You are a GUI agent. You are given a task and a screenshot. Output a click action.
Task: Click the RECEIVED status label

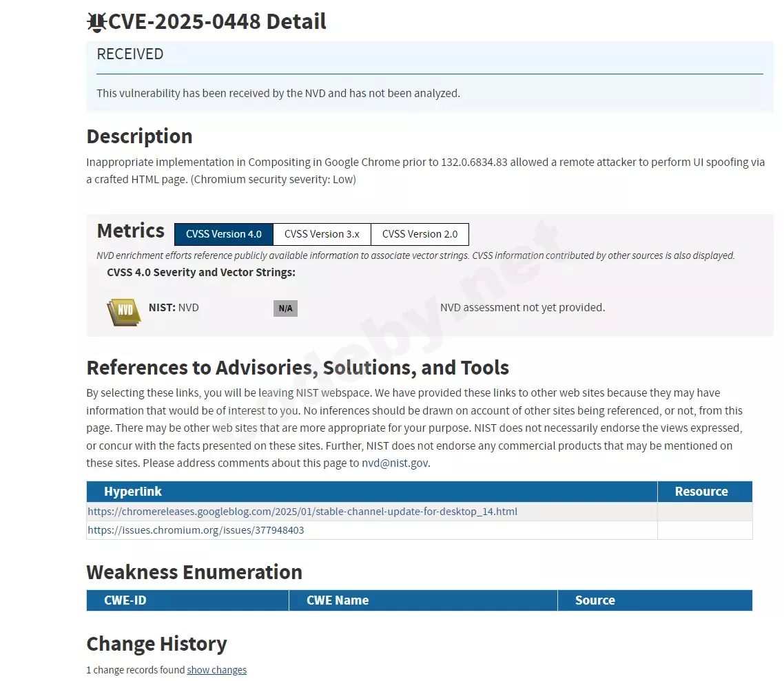coord(130,54)
